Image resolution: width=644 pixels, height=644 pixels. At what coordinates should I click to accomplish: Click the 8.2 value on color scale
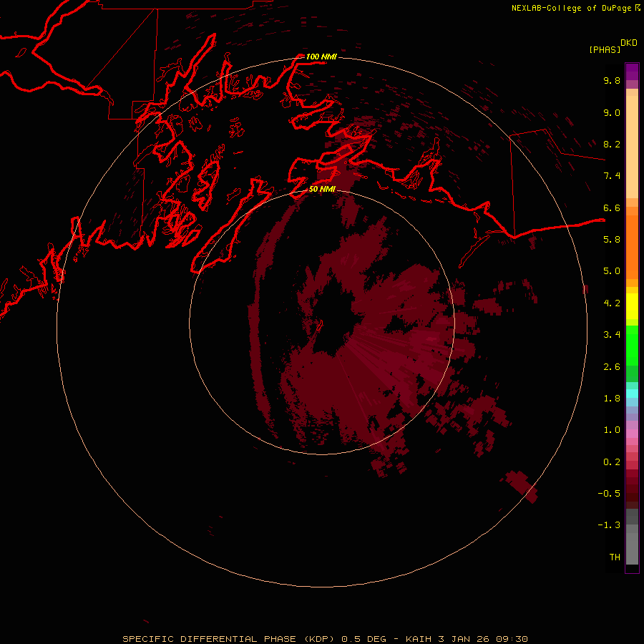pyautogui.click(x=612, y=144)
